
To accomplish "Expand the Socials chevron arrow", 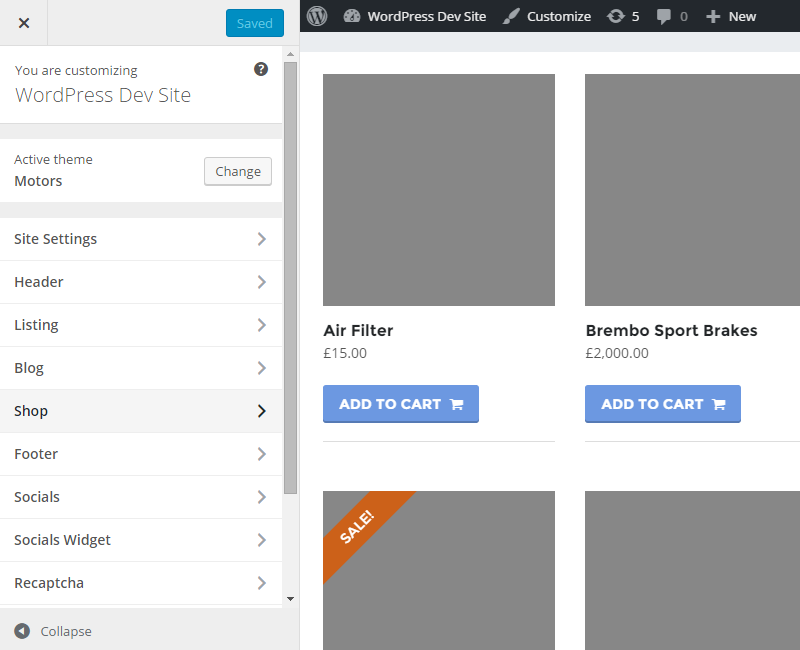I will tap(262, 497).
